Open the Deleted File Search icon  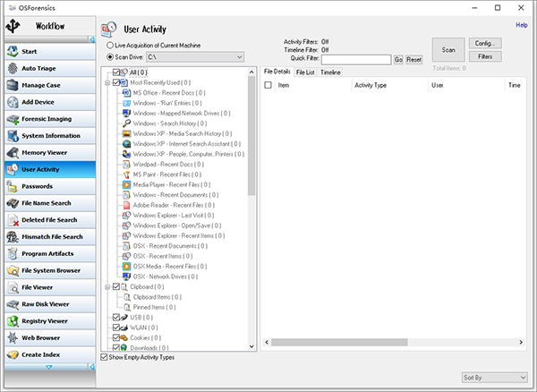pos(13,220)
